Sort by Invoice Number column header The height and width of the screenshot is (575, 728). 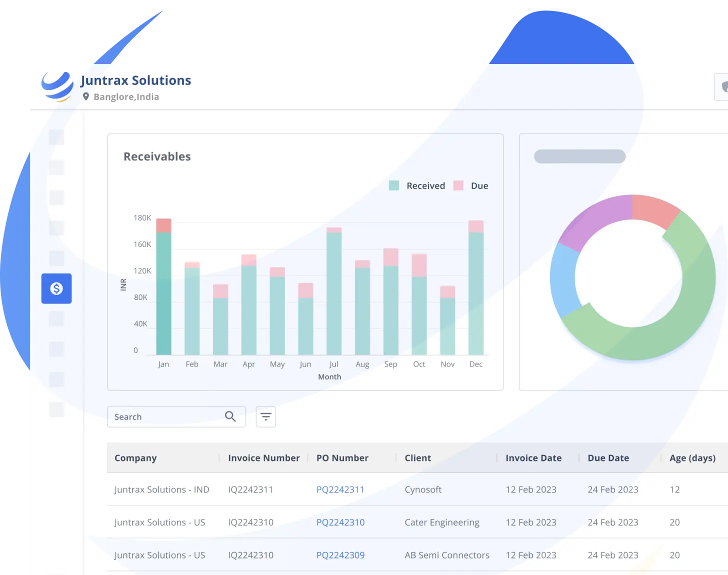click(x=263, y=458)
